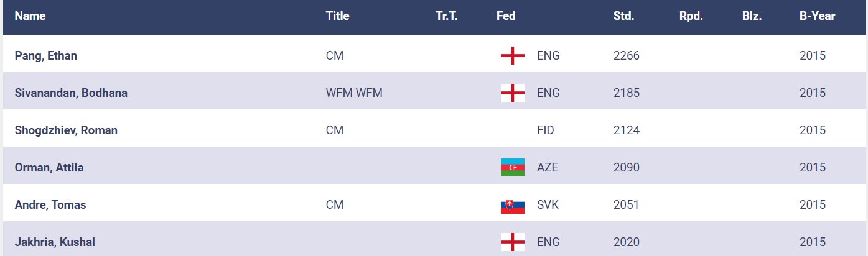Image resolution: width=868 pixels, height=256 pixels.
Task: Click the England flag beside Pang, Ethan
Action: tap(512, 56)
